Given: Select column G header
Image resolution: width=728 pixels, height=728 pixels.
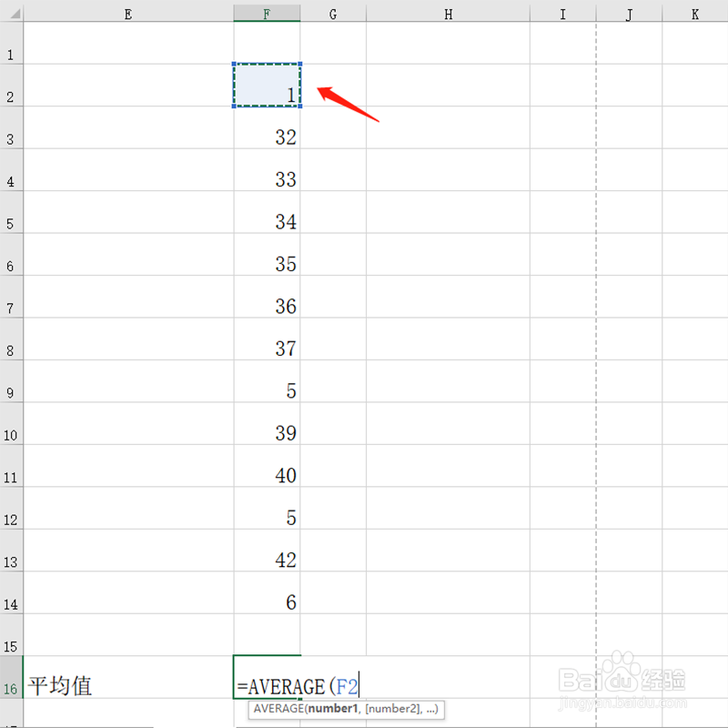Looking at the screenshot, I should click(333, 14).
